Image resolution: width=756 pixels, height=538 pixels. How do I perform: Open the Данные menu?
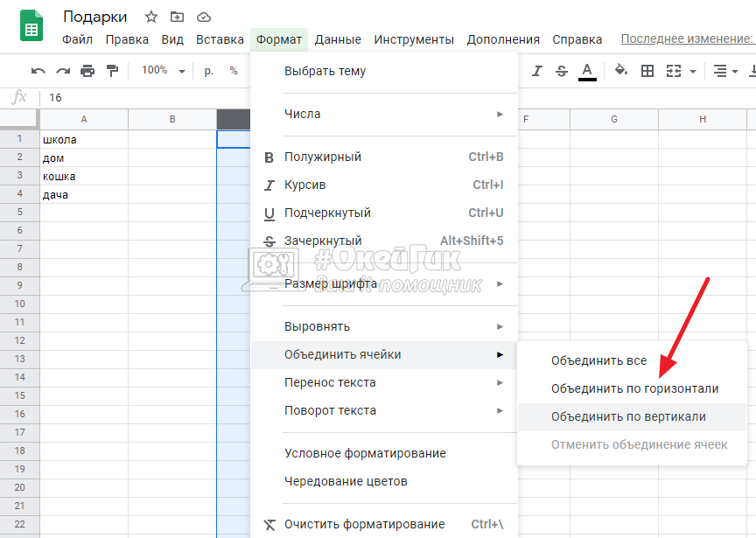pyautogui.click(x=338, y=39)
